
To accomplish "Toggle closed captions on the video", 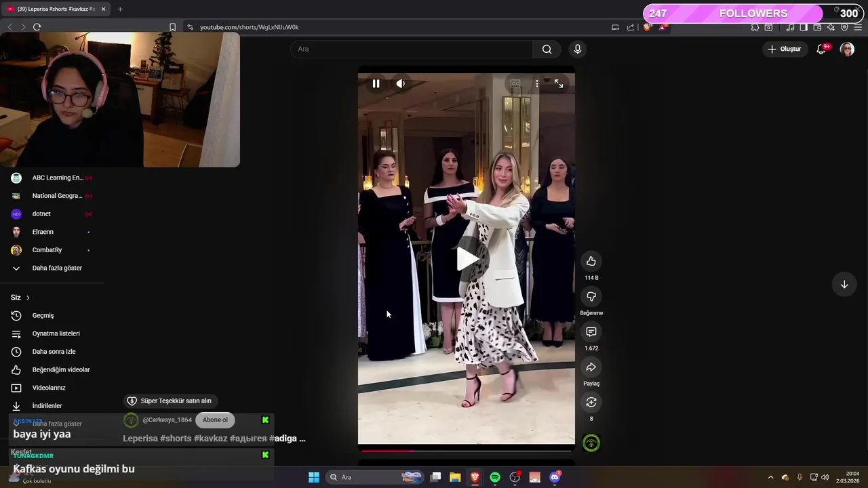I will pos(515,83).
